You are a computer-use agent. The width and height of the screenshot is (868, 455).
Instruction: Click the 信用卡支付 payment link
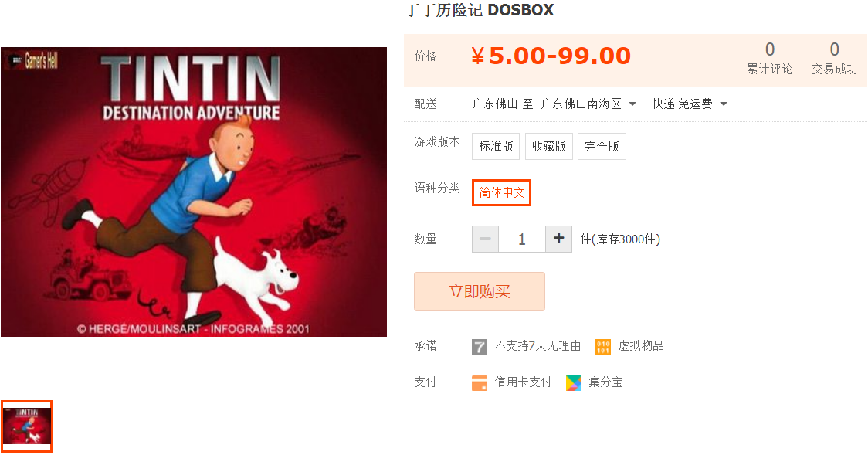pyautogui.click(x=523, y=382)
